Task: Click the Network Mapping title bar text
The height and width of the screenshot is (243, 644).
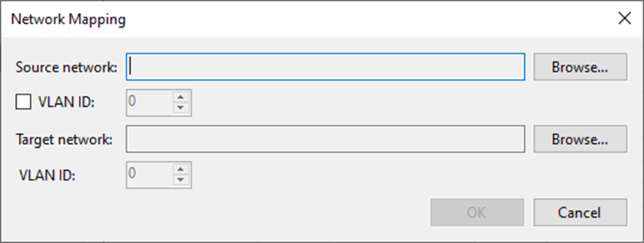Action: [x=68, y=20]
